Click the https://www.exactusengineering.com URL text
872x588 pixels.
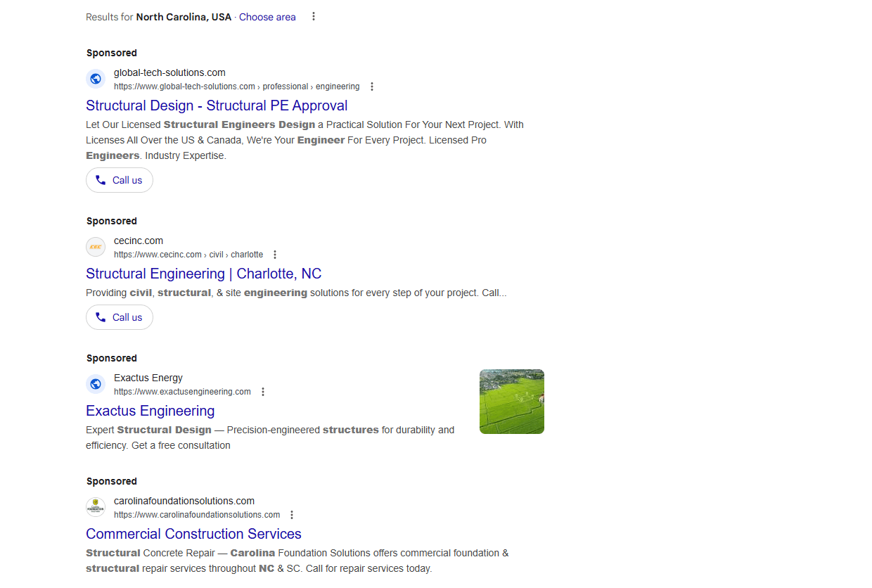[x=182, y=392]
